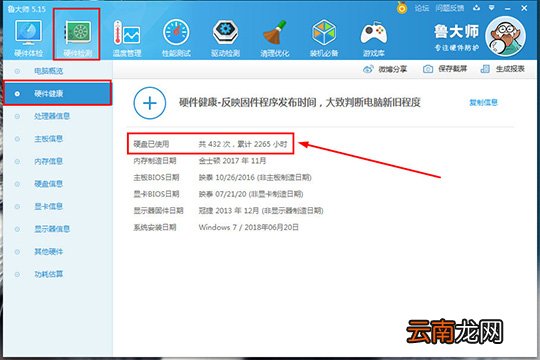
Task: Click the 硬件健康 heading description text
Action: tap(300, 102)
